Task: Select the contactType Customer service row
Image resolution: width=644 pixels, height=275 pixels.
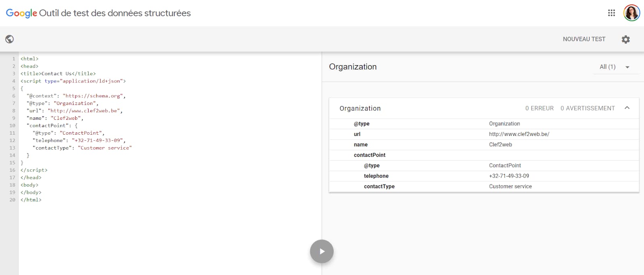Action: pyautogui.click(x=484, y=187)
